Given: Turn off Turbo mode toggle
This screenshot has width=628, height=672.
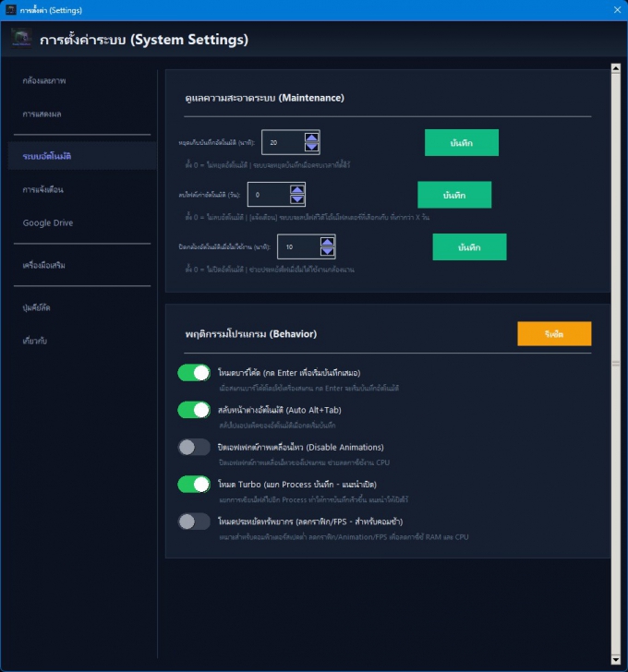Looking at the screenshot, I should point(195,484).
